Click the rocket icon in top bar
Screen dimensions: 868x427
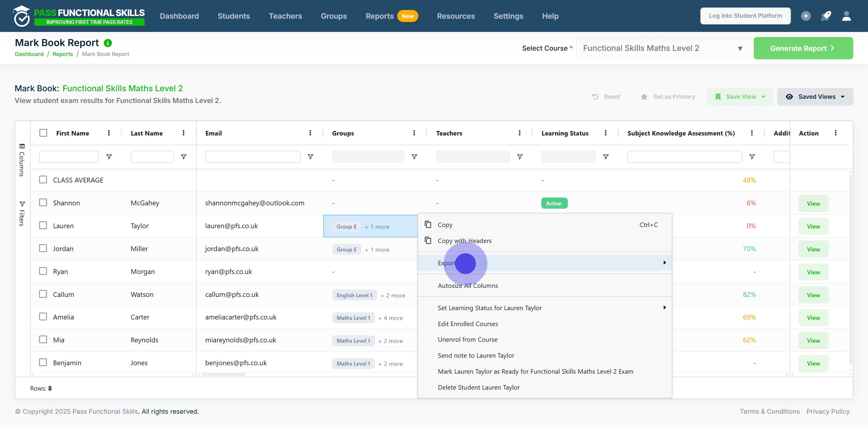pos(826,16)
